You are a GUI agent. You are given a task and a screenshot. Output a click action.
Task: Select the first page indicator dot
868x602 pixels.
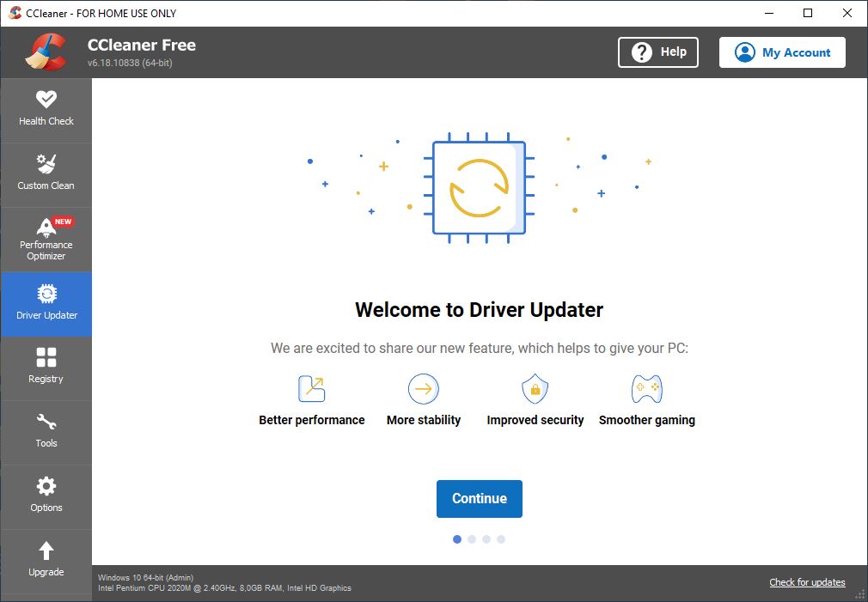[x=456, y=539]
